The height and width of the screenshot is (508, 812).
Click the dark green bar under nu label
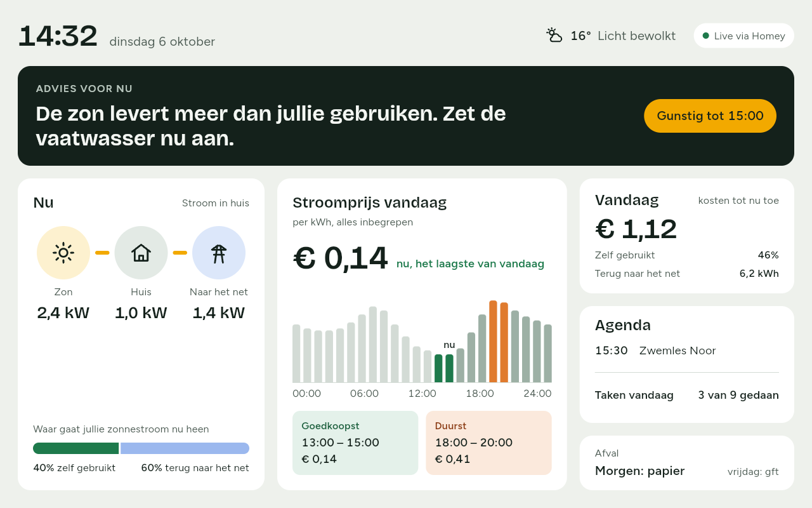(449, 368)
